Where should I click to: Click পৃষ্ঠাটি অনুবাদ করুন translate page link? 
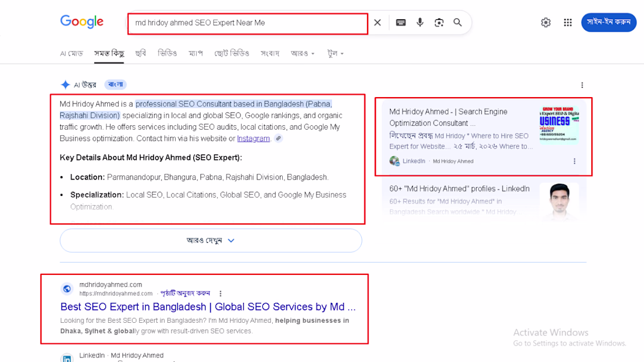(x=185, y=294)
